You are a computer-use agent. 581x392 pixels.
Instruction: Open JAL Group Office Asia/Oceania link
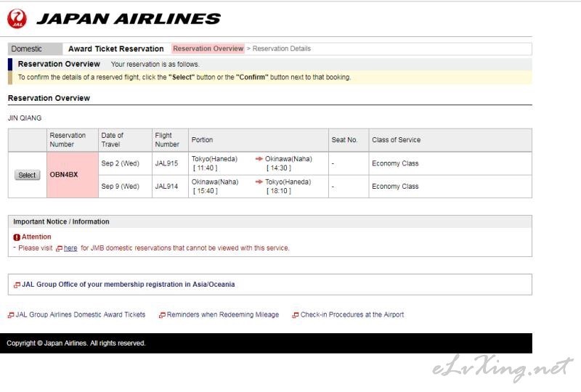coord(129,284)
